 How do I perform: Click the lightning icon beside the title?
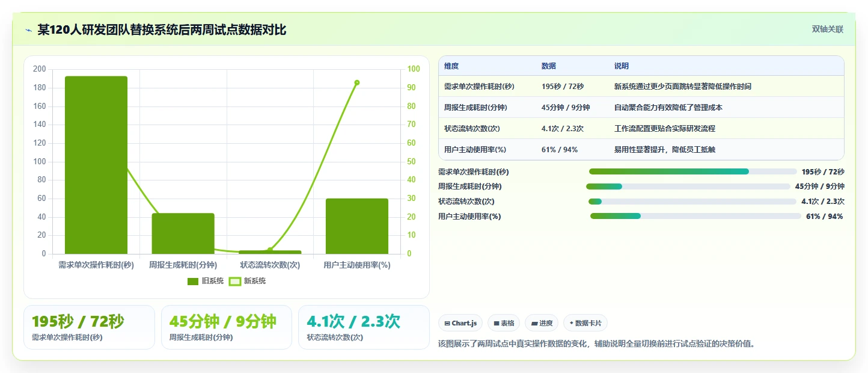pos(29,30)
